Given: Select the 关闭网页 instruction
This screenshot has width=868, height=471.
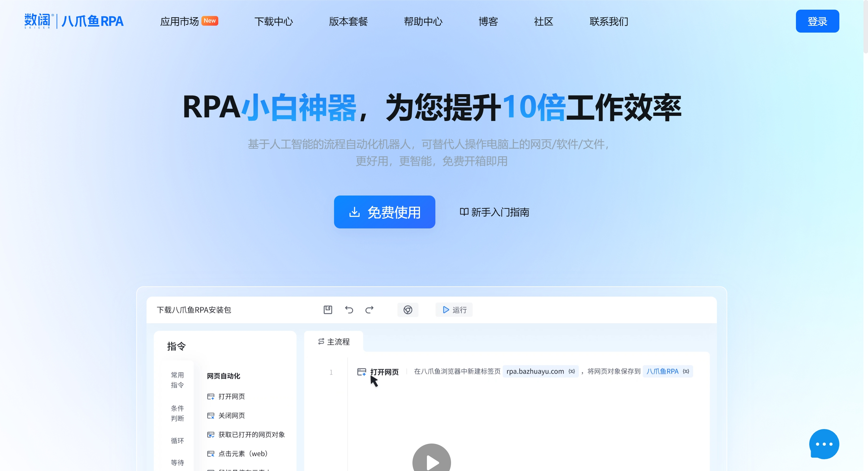Looking at the screenshot, I should [x=231, y=416].
